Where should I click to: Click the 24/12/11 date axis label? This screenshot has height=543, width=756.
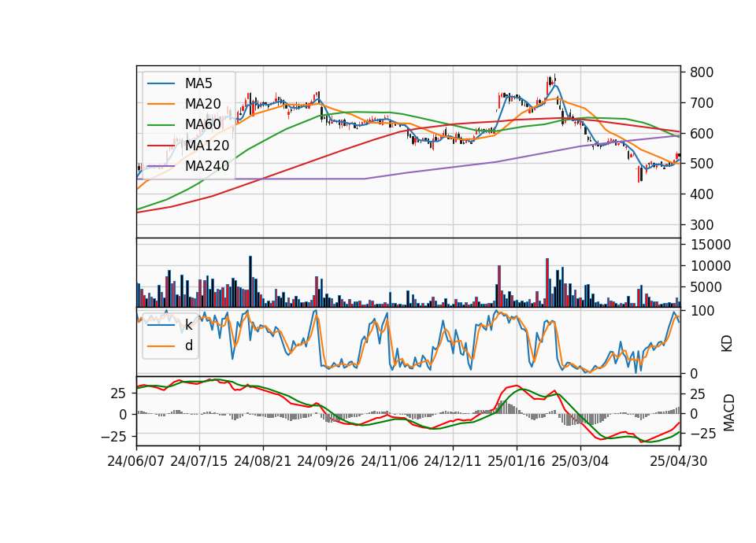click(453, 461)
